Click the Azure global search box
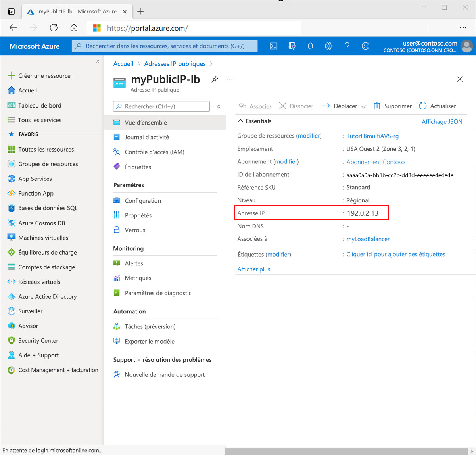Screen dimensions: 476x455 pos(165,46)
